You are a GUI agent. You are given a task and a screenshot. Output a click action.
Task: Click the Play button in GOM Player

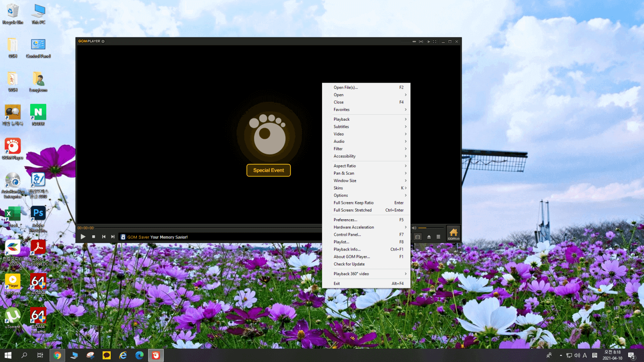point(83,237)
